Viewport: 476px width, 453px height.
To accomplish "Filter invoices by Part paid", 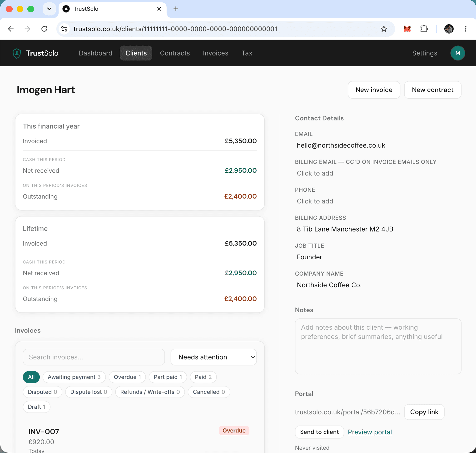I will 168,377.
